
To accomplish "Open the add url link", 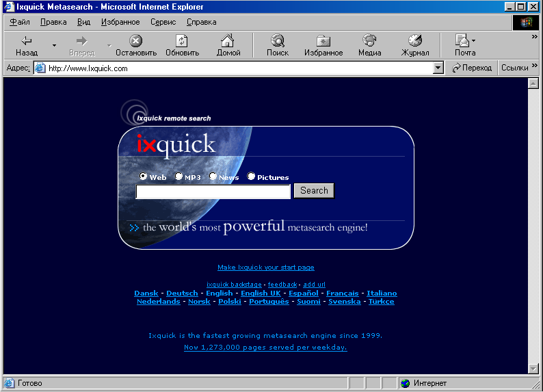I will pos(315,285).
